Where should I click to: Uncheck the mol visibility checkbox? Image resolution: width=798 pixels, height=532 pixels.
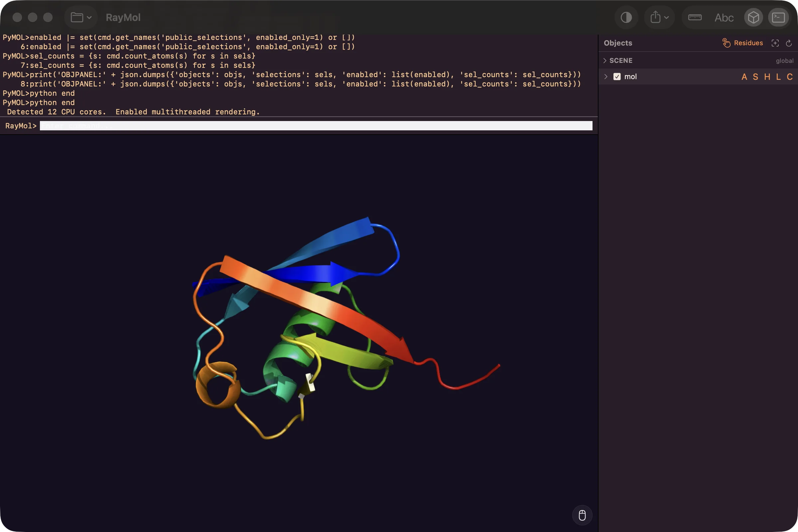(x=617, y=77)
